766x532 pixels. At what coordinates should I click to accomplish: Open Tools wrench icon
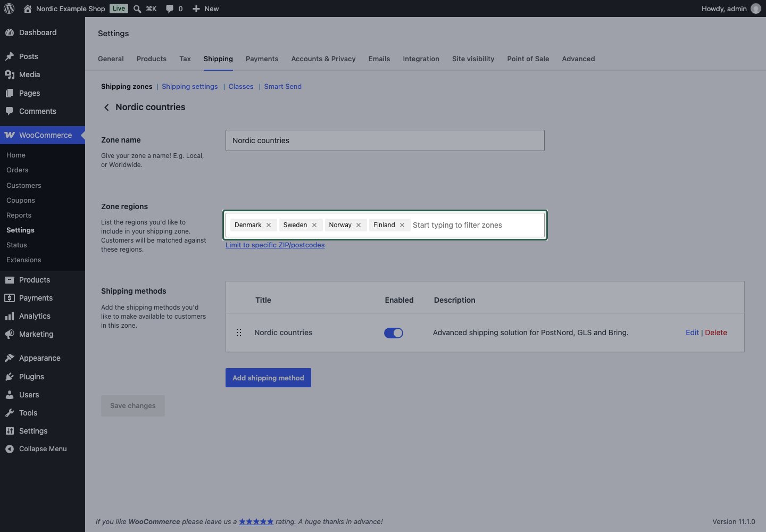[x=10, y=413]
